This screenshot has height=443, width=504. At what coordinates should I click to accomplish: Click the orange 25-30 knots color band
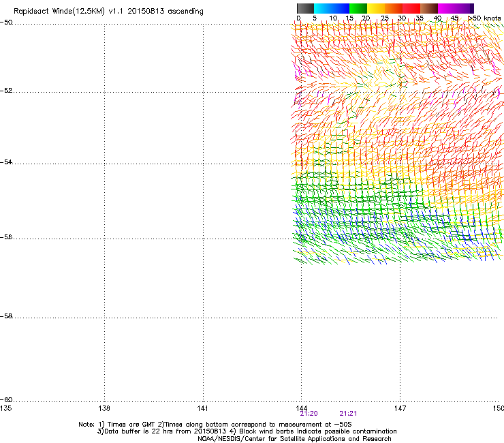click(x=394, y=8)
